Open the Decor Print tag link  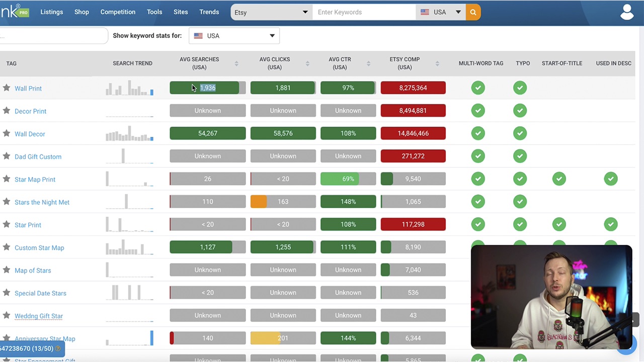30,111
